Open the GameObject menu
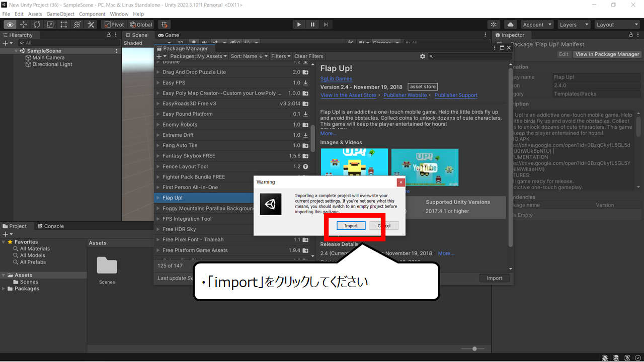This screenshot has width=644, height=362. click(x=60, y=14)
